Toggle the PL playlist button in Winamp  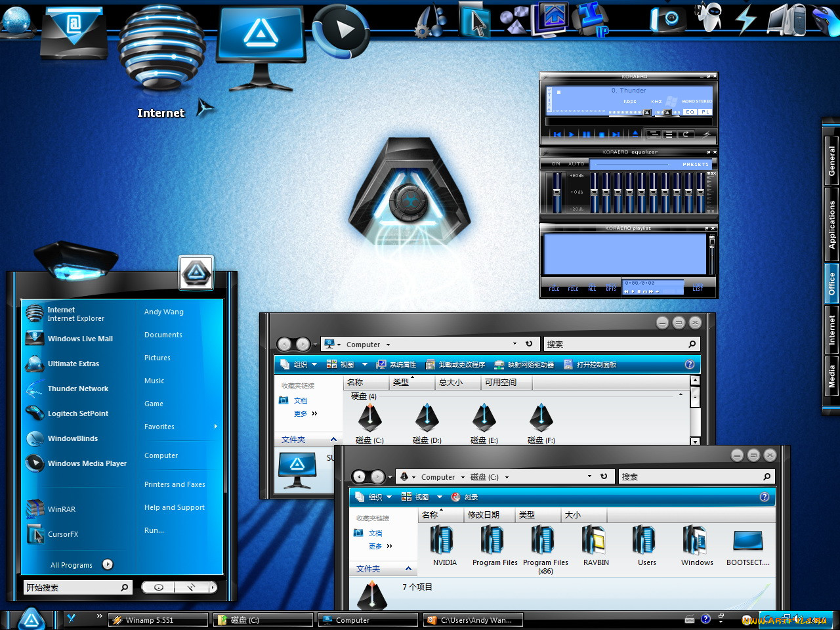pos(705,112)
